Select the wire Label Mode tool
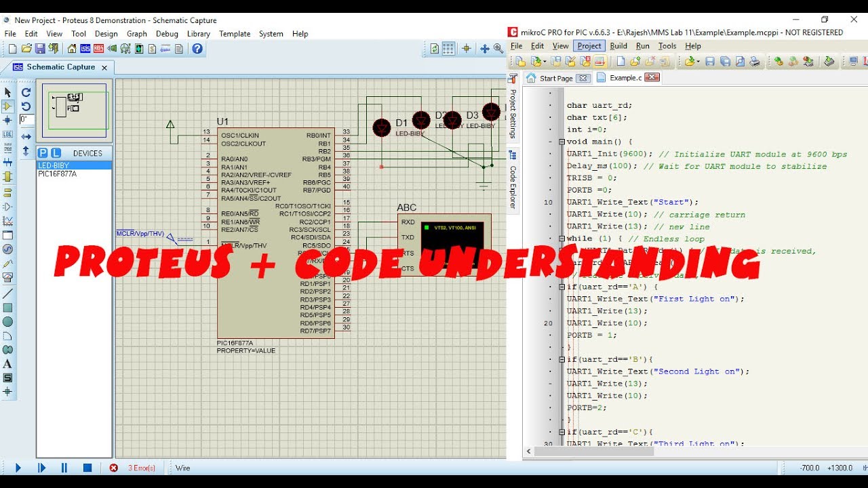 pyautogui.click(x=7, y=135)
